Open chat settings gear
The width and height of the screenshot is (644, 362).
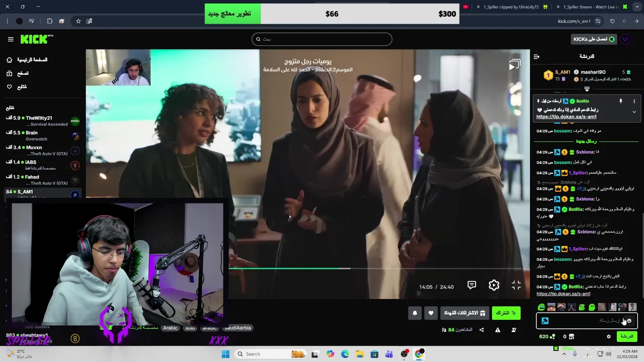click(x=608, y=336)
